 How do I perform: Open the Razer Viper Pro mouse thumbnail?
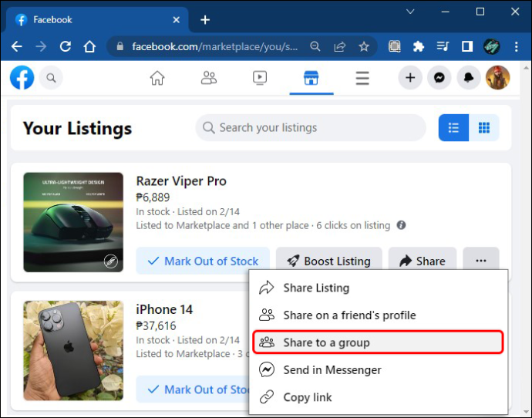pyautogui.click(x=73, y=222)
